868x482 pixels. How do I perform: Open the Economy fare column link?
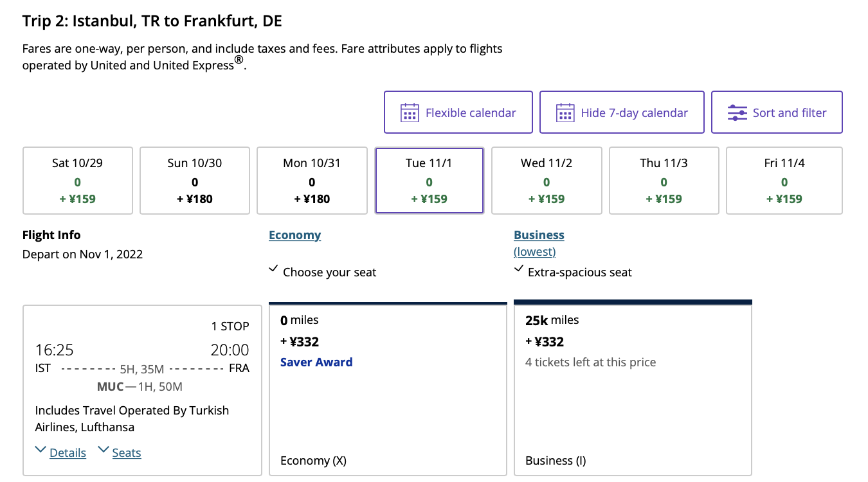click(x=294, y=235)
